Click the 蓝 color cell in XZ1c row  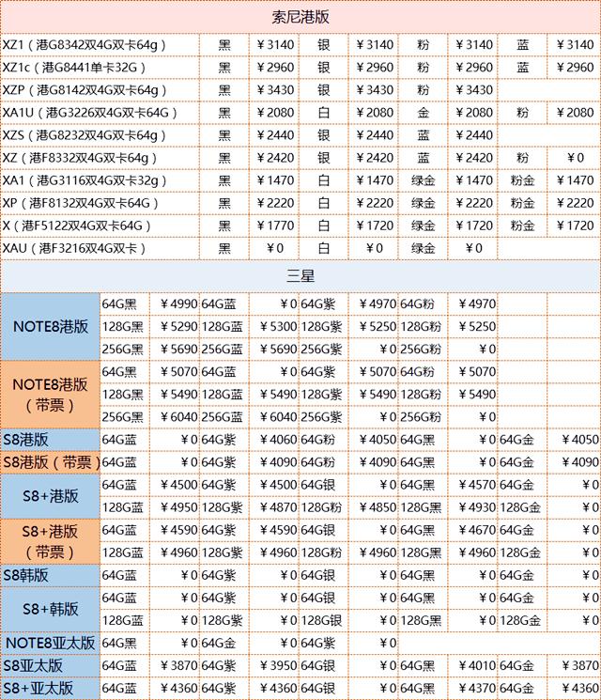coord(522,68)
